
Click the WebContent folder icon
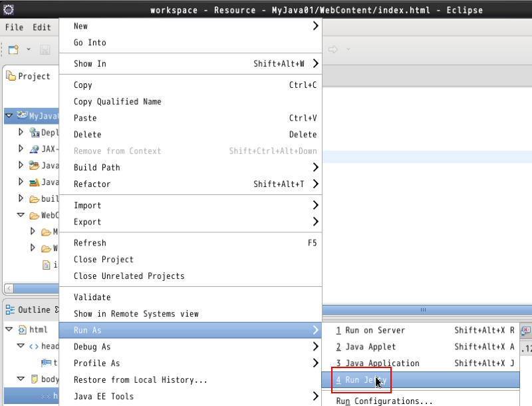[x=34, y=215]
